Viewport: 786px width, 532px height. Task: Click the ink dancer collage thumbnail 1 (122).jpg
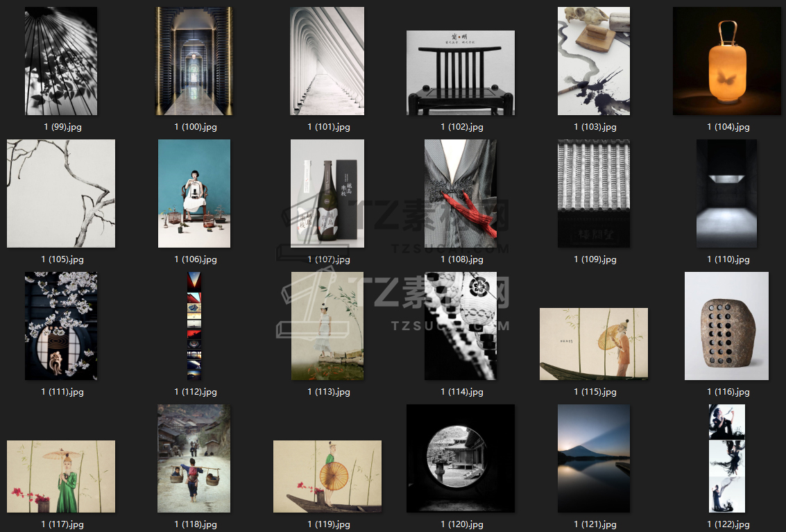727,458
